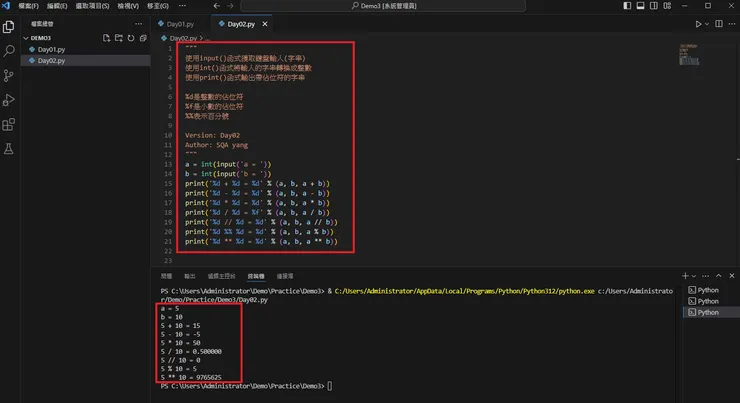
Task: Click line number 22 in gutter
Action: [168, 251]
